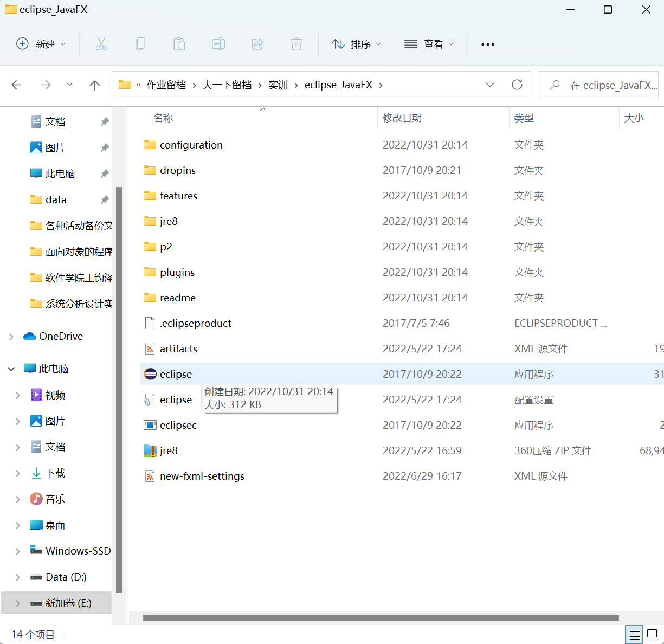664x644 pixels.
Task: Select the eclipse configuration settings icon
Action: (150, 400)
